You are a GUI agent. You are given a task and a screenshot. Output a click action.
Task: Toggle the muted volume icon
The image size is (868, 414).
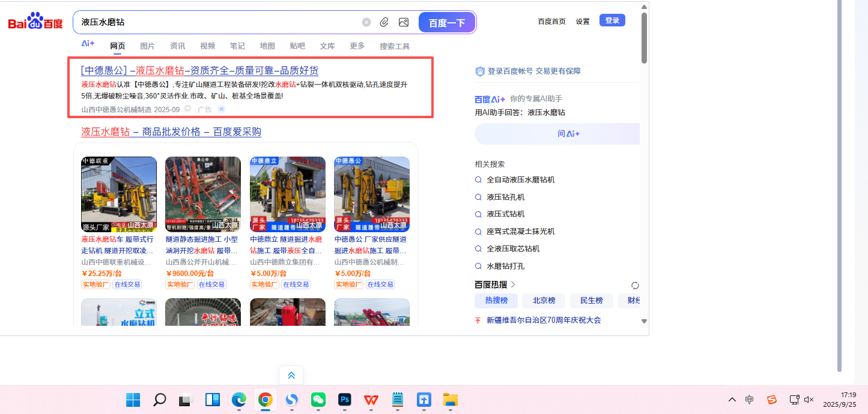809,400
